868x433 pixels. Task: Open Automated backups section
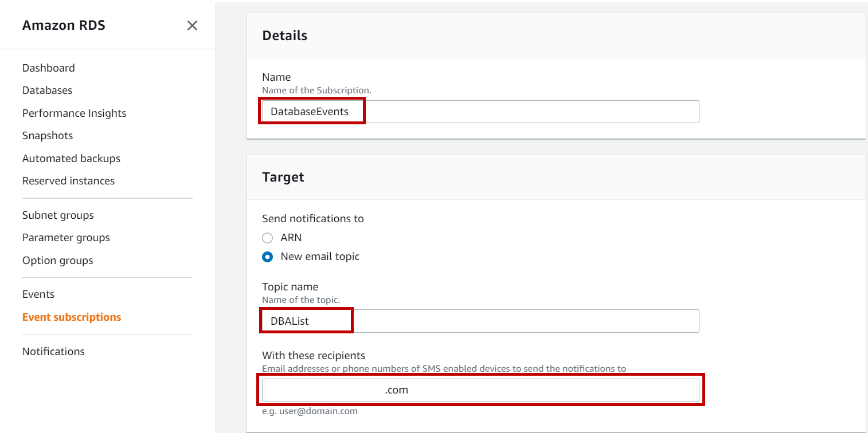[72, 159]
